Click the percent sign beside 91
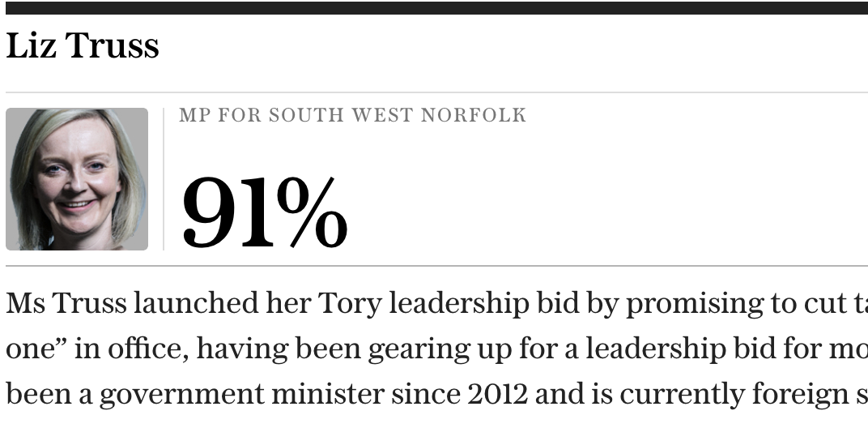The image size is (868, 428). pyautogui.click(x=313, y=212)
